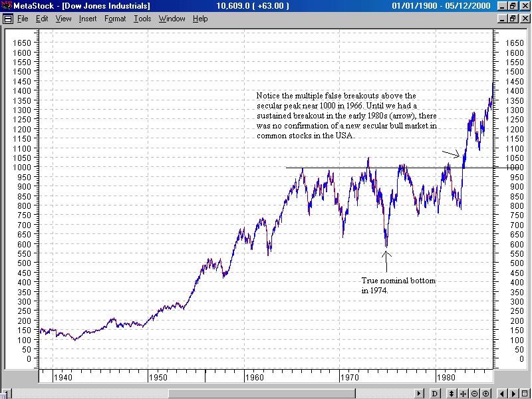Open the Edit menu
This screenshot has height=399, width=532.
pos(42,19)
